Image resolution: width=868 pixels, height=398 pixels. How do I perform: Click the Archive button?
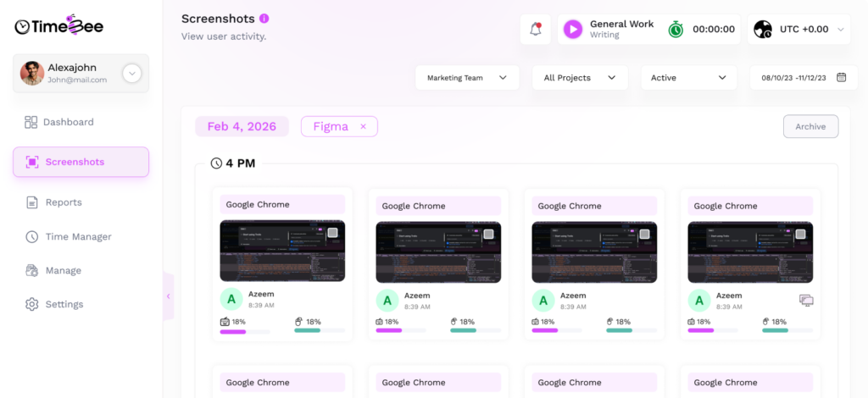point(810,126)
